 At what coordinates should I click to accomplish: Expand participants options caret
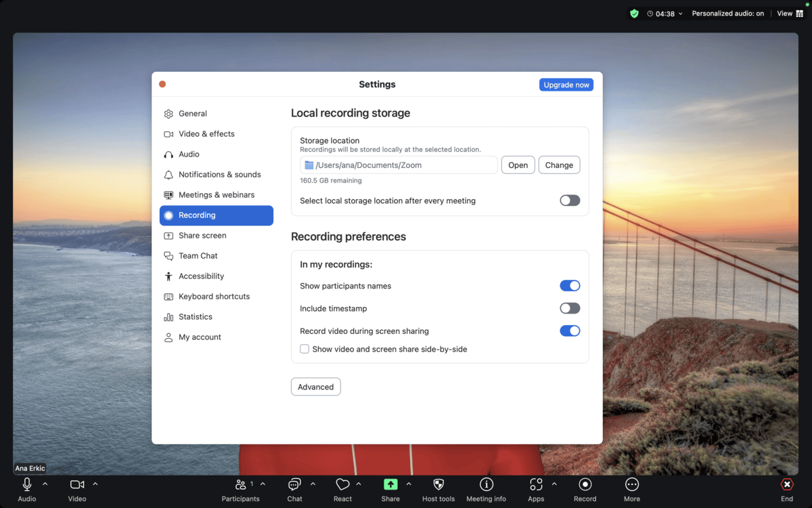coord(263,484)
